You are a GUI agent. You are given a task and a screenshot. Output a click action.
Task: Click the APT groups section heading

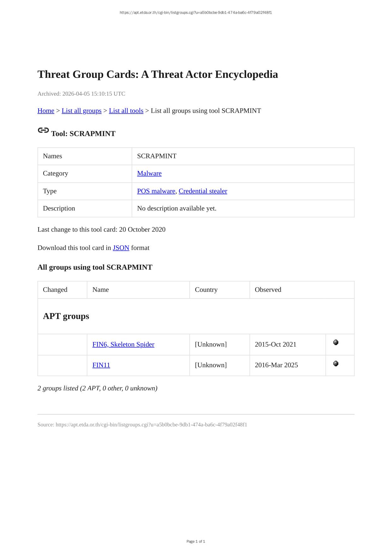coord(66,316)
